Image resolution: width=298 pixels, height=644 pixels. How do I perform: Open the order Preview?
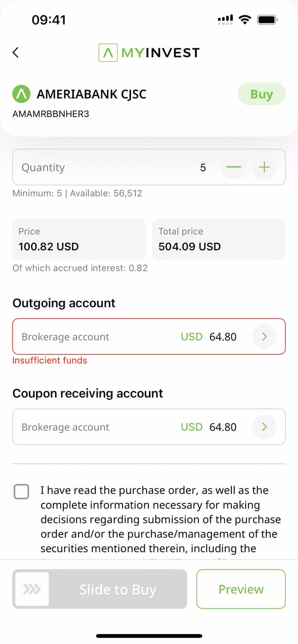click(x=241, y=589)
